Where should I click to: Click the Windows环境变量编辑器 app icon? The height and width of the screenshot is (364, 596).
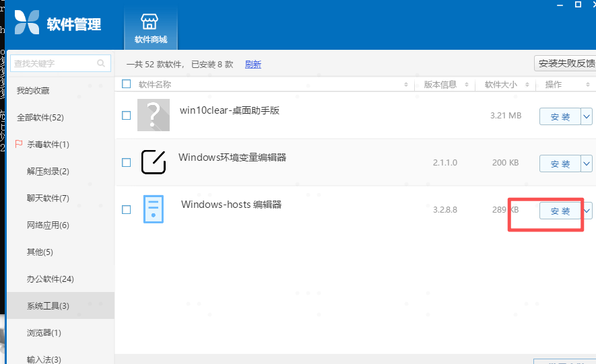(154, 162)
